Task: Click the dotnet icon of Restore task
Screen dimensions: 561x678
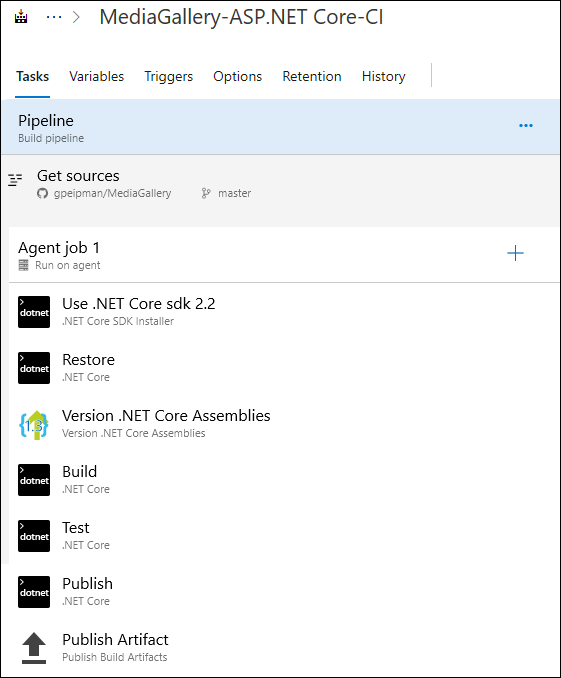Action: [x=34, y=368]
